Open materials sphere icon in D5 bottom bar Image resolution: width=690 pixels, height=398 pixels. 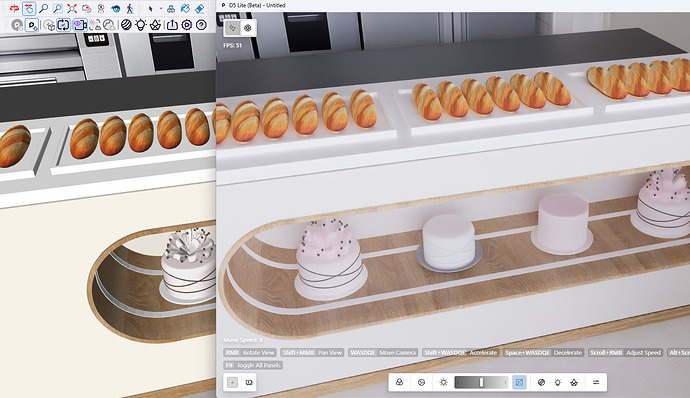pyautogui.click(x=541, y=382)
